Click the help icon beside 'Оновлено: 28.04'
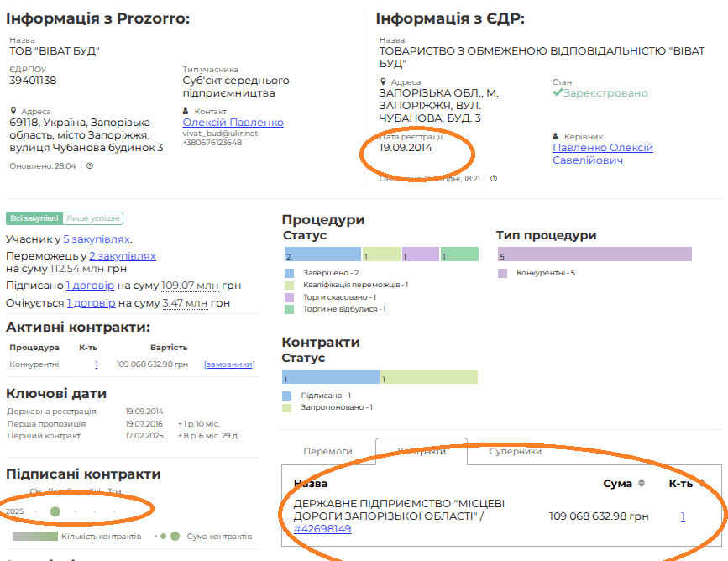This screenshot has width=728, height=561. 90,165
